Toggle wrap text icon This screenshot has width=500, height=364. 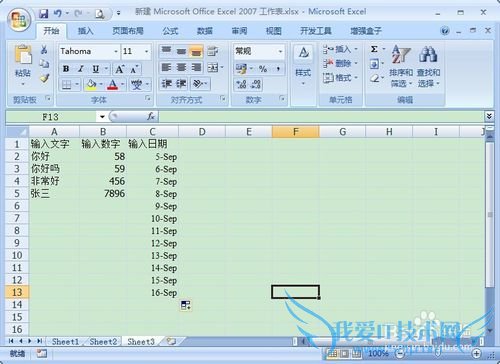pyautogui.click(x=213, y=51)
